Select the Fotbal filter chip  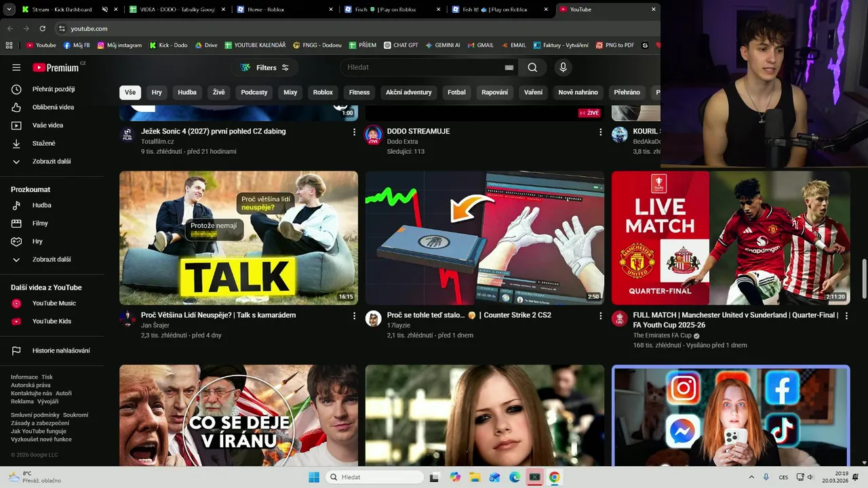tap(456, 92)
